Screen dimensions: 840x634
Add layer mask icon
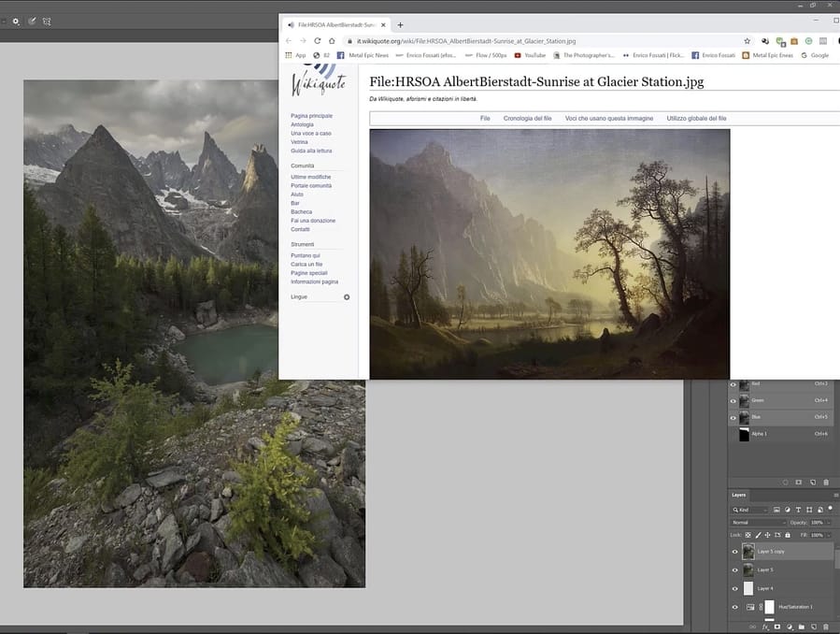[x=777, y=627]
